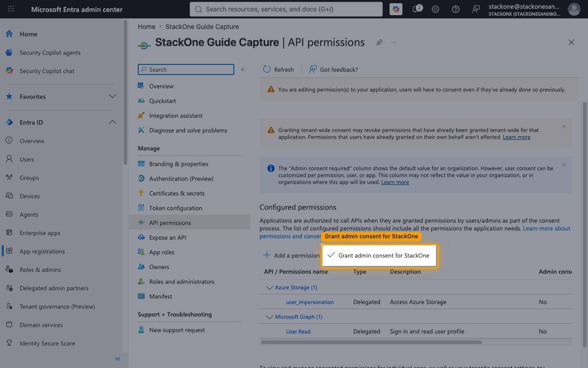Collapse the Favorites section
The image size is (588, 368).
[x=112, y=97]
